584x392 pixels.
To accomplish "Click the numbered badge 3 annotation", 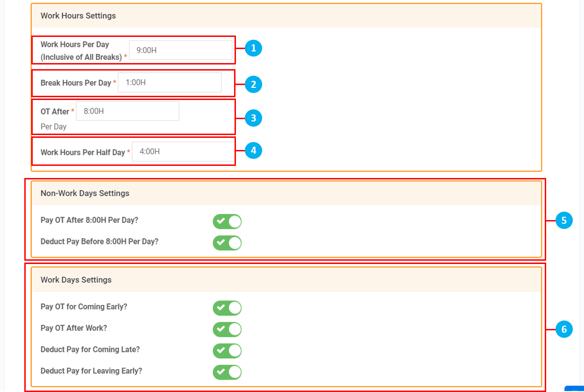I will (x=253, y=118).
